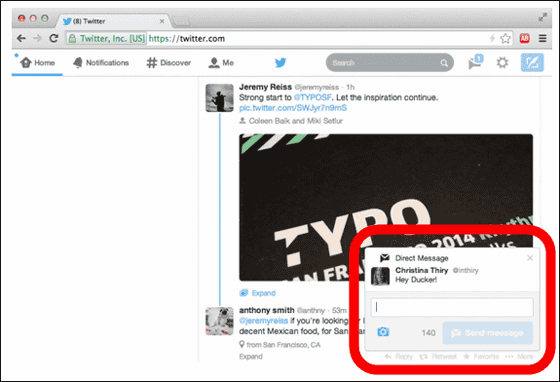The width and height of the screenshot is (560, 382).
Task: Click the search magnifier icon
Action: (444, 63)
